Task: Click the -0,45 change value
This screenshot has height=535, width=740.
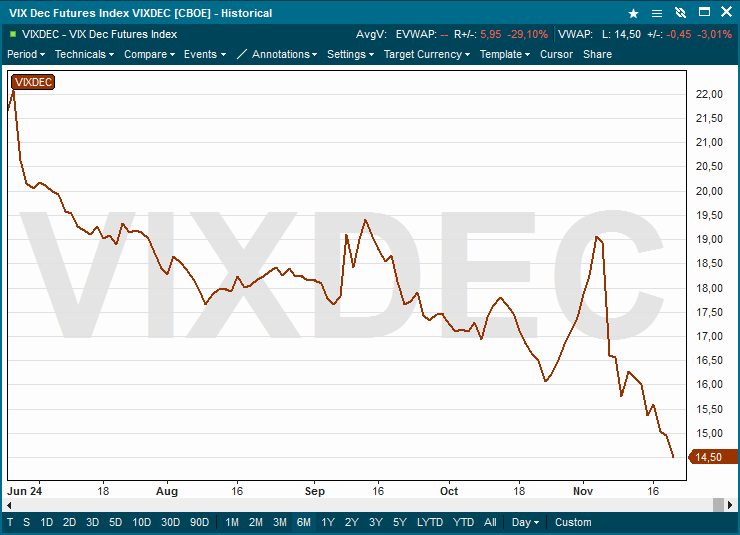Action: [679, 34]
